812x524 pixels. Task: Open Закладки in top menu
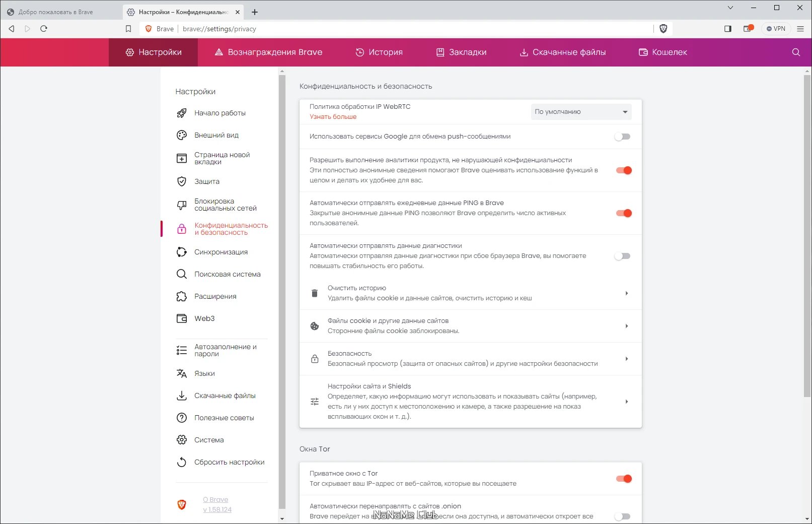point(461,52)
